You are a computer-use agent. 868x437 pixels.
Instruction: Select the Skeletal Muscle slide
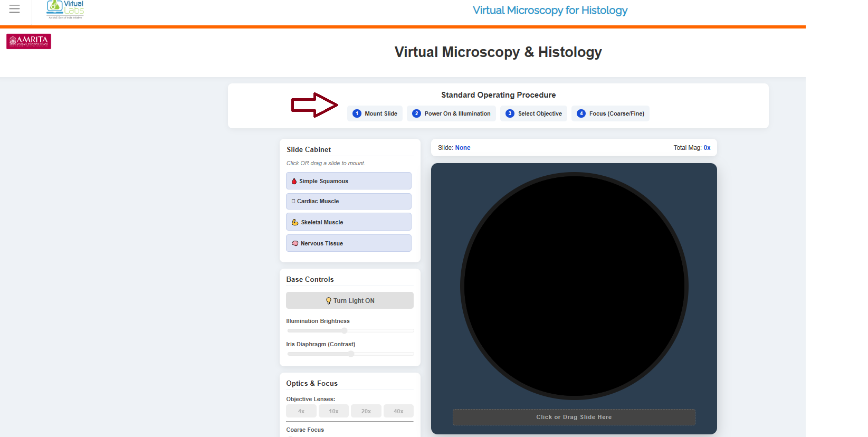click(348, 222)
